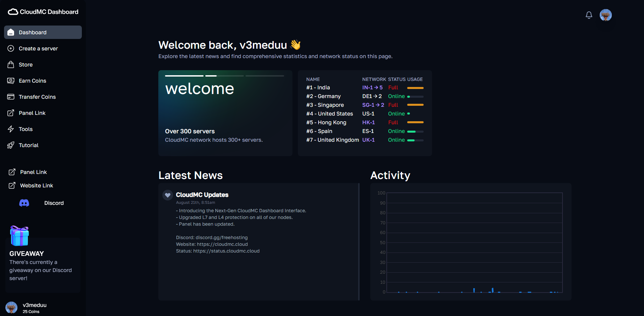Click the giveaway gift box icon
This screenshot has height=316, width=644.
[19, 235]
